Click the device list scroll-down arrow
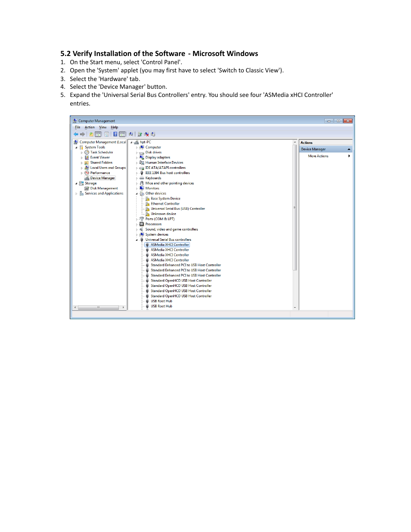 pyautogui.click(x=295, y=308)
